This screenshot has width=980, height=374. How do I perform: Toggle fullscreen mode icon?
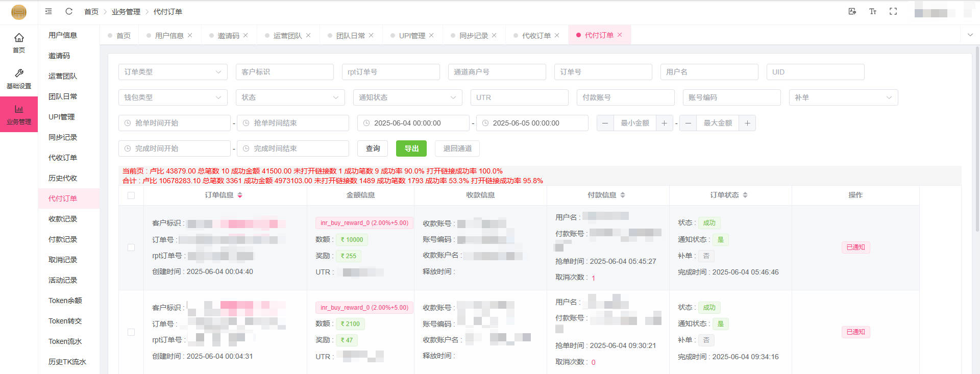[893, 11]
